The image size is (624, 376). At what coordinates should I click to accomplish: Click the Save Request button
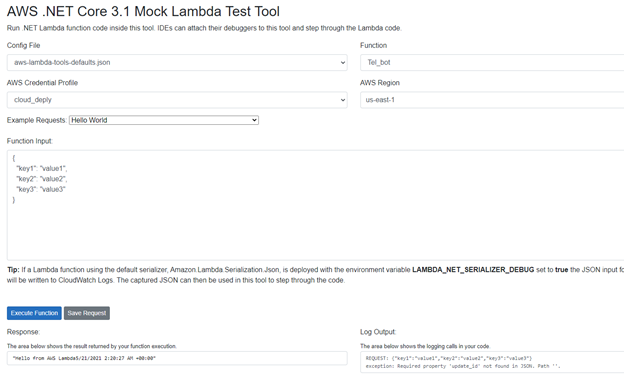87,313
